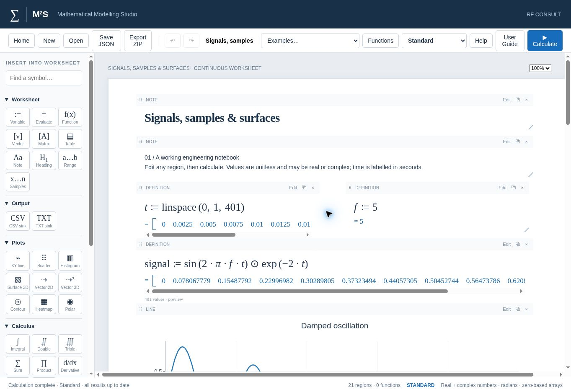The width and height of the screenshot is (571, 392).
Task: Insert a Surface 3D plot
Action: [18, 282]
